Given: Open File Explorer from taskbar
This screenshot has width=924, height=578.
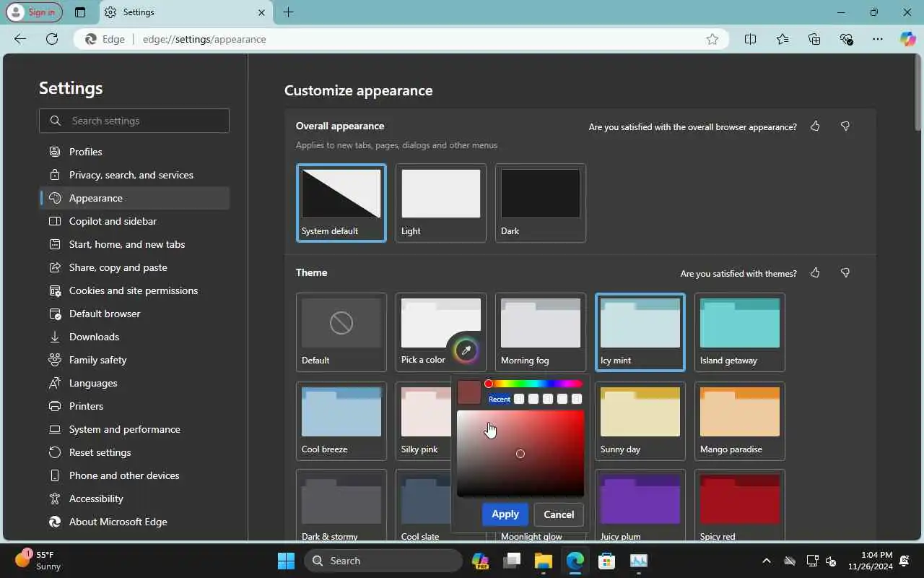Looking at the screenshot, I should click(544, 561).
